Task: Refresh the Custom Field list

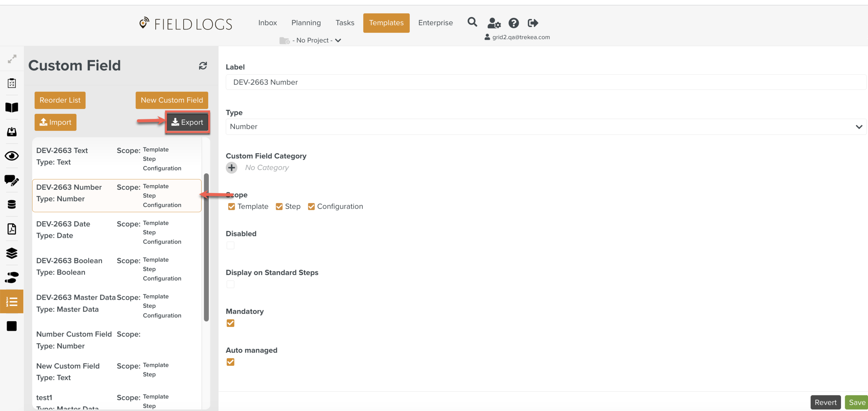Action: (203, 66)
